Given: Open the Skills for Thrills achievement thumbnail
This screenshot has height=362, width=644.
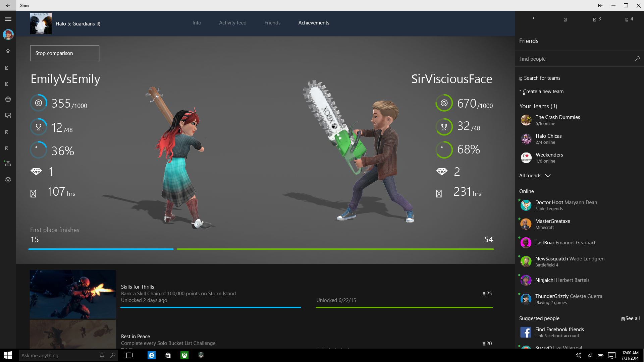Looking at the screenshot, I should [73, 294].
